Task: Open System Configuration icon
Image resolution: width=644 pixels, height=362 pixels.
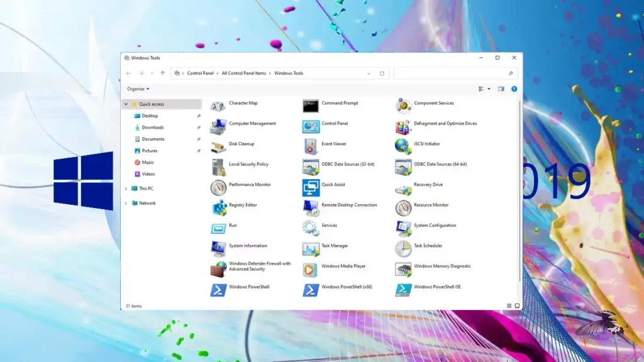Action: (x=403, y=229)
